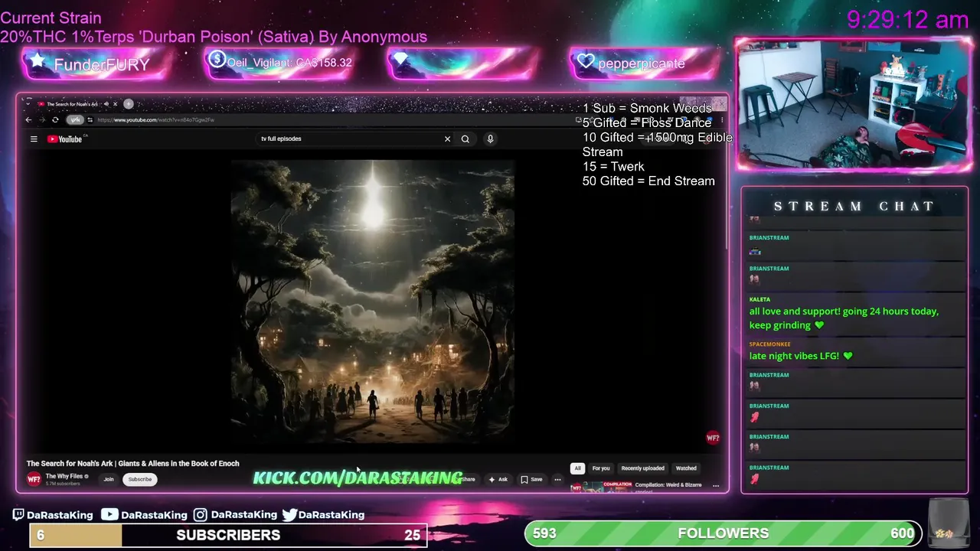Open The Why Files channel avatar
The height and width of the screenshot is (551, 980).
(x=34, y=479)
